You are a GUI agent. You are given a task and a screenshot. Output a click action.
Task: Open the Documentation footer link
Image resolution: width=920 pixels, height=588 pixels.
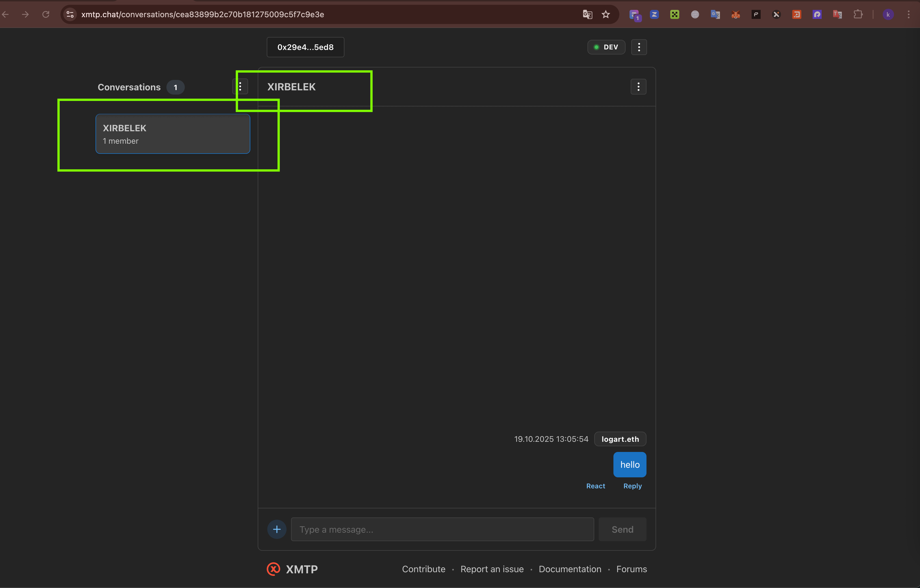pos(570,569)
